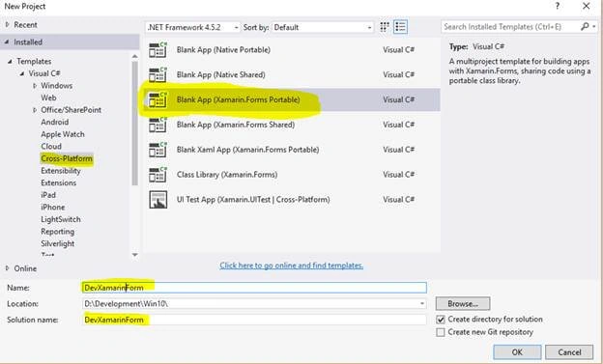This screenshot has height=364, width=603.
Task: Select the LightSwitch category
Action: click(61, 219)
